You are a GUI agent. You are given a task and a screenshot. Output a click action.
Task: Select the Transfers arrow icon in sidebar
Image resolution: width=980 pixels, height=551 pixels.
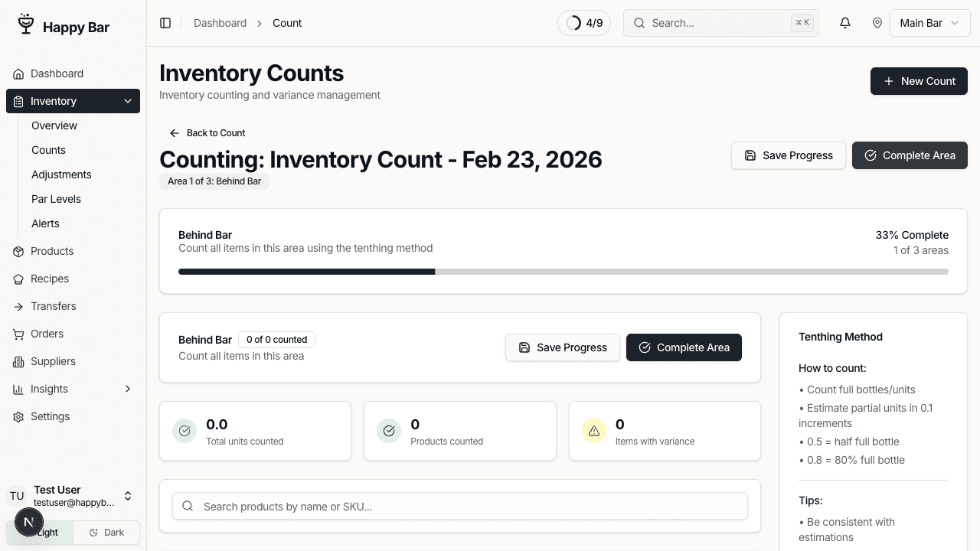[x=18, y=306]
